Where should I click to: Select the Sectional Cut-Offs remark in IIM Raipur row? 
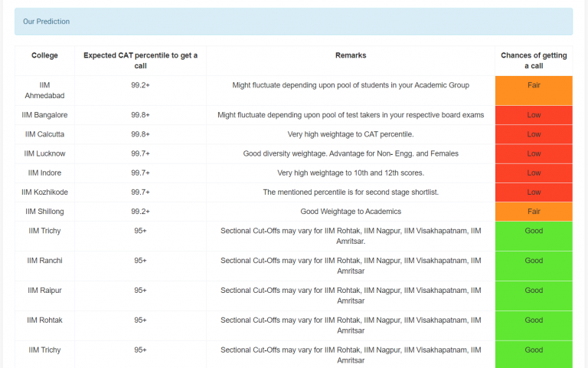(x=351, y=295)
